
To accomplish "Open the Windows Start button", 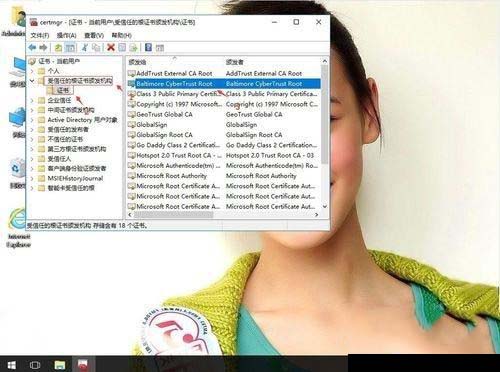I will (x=11, y=365).
